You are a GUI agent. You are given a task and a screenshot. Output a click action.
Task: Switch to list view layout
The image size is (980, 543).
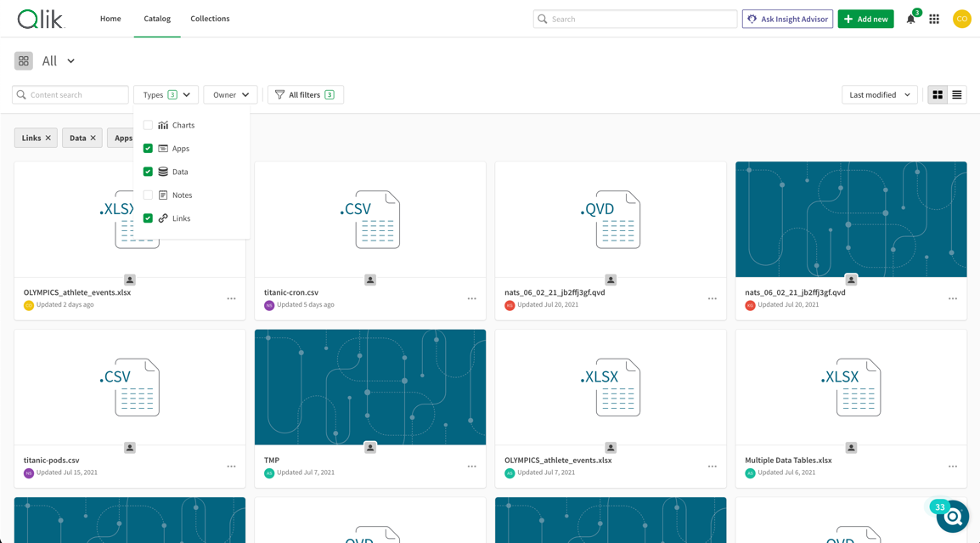pyautogui.click(x=957, y=95)
